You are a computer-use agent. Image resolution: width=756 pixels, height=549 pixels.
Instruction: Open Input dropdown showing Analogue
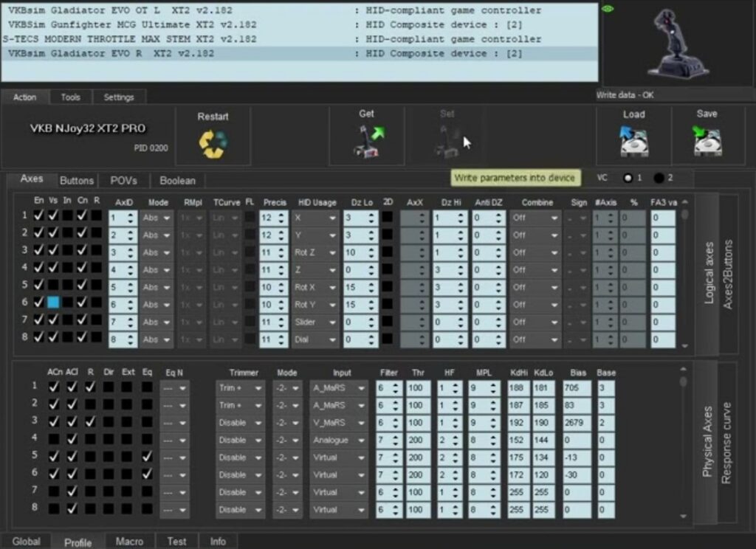pos(337,440)
